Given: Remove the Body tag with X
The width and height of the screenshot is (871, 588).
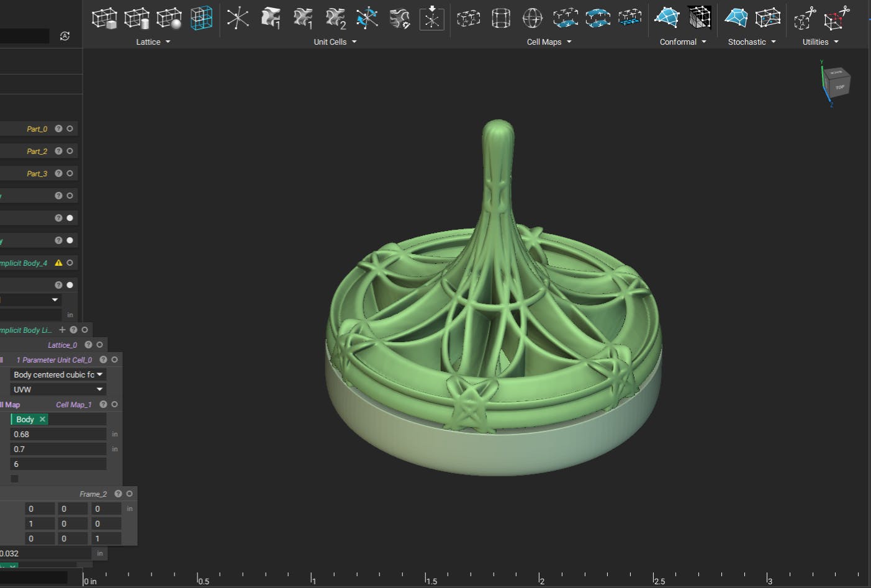Looking at the screenshot, I should coord(42,419).
